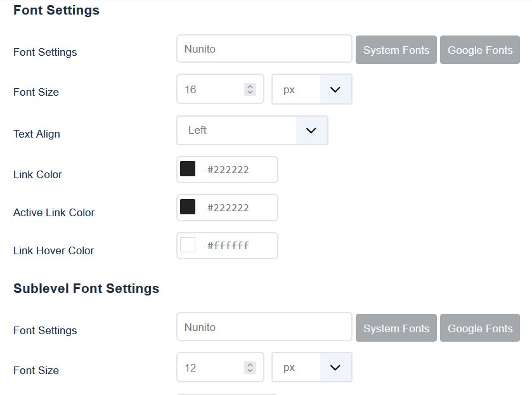This screenshot has width=532, height=395.
Task: Decrease the sublevel font size value of 12
Action: 250,371
